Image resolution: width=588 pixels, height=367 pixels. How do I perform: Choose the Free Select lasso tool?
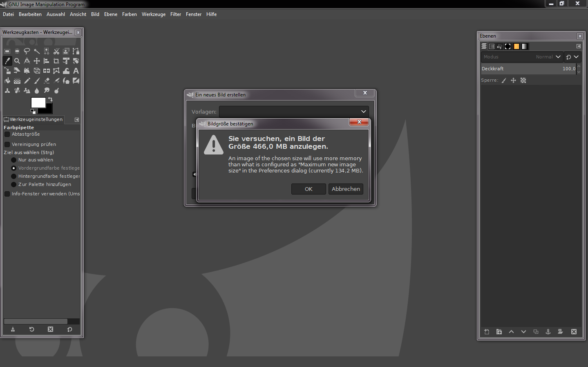click(x=27, y=51)
